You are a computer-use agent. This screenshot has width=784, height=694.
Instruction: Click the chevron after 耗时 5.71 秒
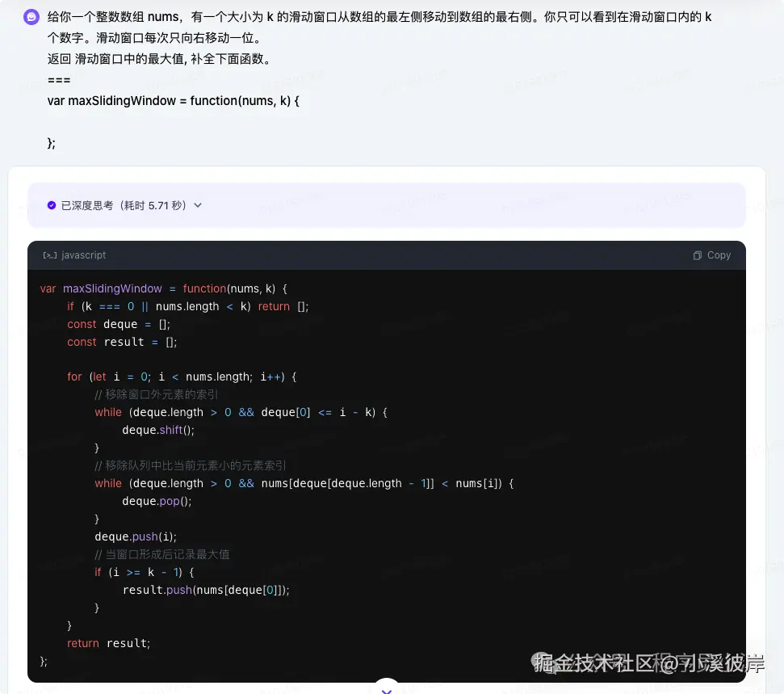tap(196, 205)
